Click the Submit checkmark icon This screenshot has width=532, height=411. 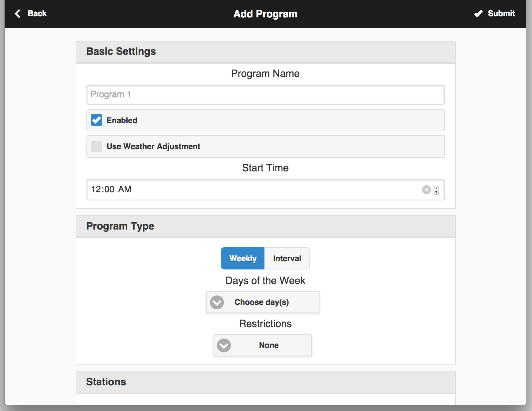478,14
